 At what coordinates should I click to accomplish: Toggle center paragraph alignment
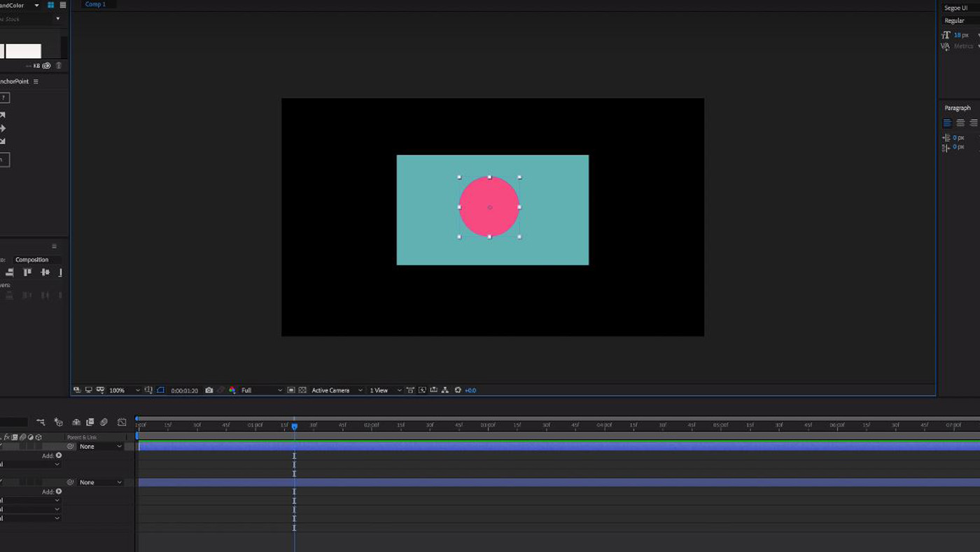960,123
